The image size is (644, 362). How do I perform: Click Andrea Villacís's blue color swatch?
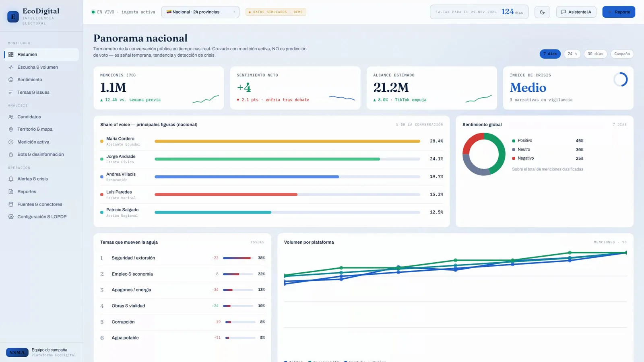[x=102, y=177]
